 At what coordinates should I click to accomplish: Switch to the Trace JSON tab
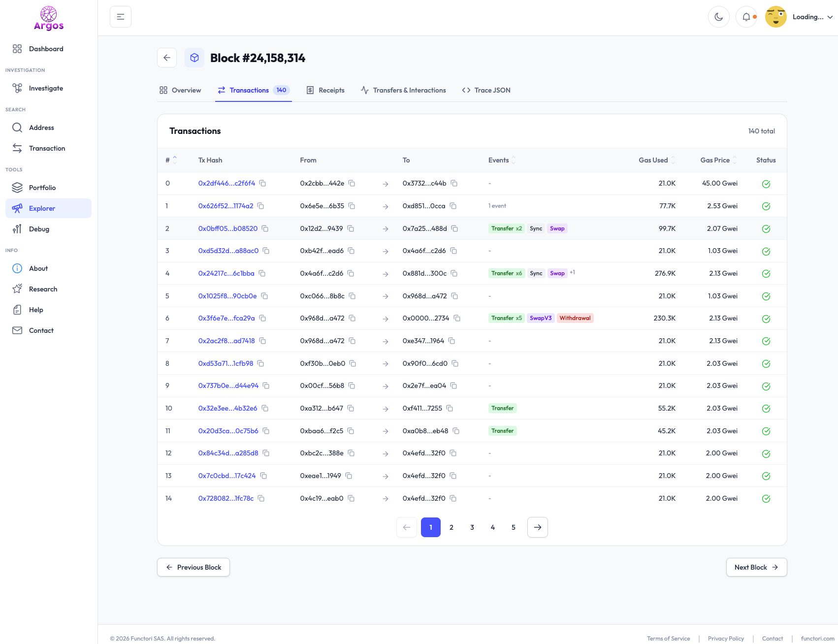[486, 90]
